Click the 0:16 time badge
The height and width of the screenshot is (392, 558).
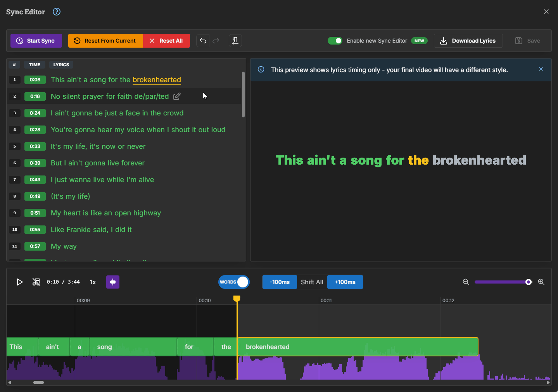[x=35, y=96]
